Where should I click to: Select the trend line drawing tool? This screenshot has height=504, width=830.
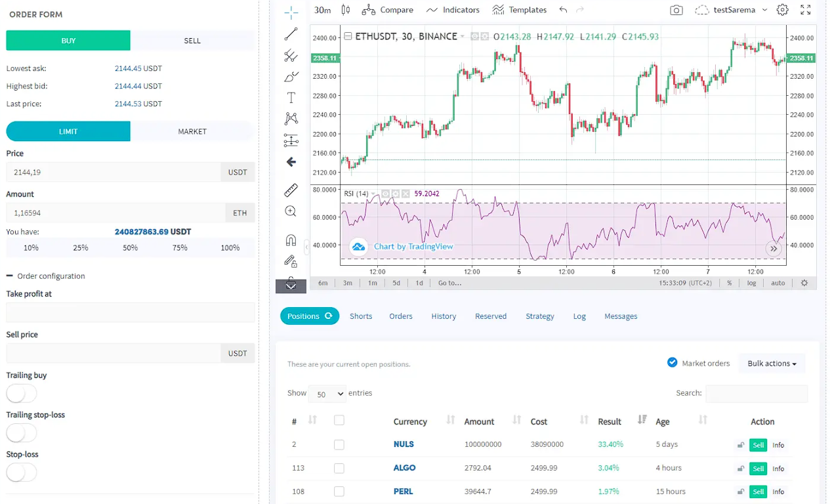tap(291, 34)
